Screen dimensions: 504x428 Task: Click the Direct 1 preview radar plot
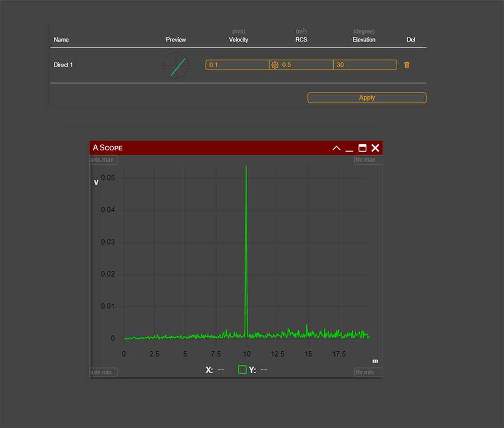click(176, 65)
